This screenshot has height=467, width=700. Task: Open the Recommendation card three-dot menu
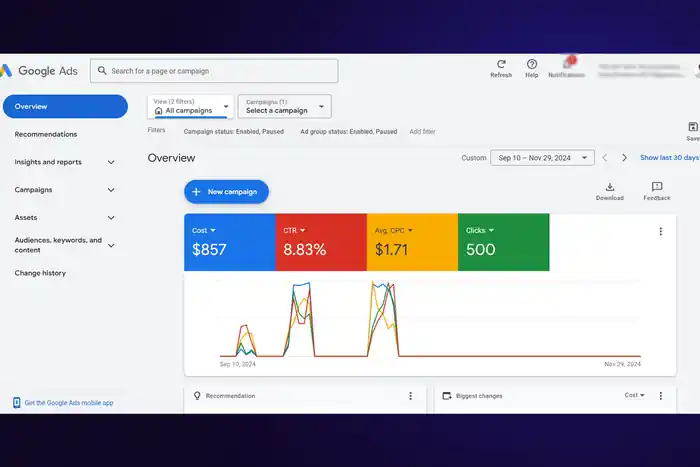(x=410, y=396)
